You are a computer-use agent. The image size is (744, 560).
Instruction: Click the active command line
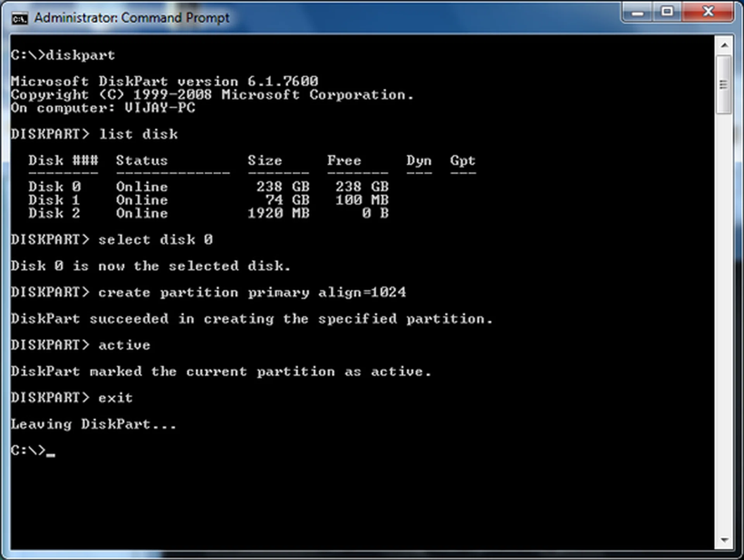tap(124, 345)
